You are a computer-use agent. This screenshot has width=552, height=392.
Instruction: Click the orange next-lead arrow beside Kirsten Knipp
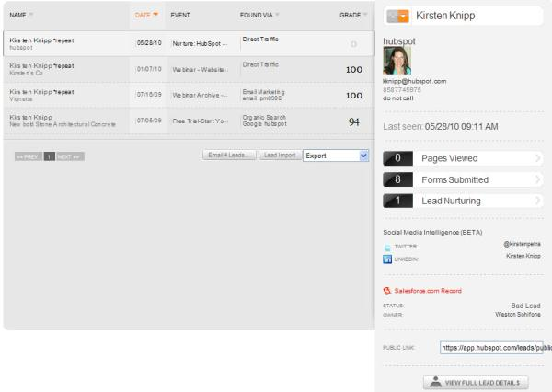coord(404,16)
